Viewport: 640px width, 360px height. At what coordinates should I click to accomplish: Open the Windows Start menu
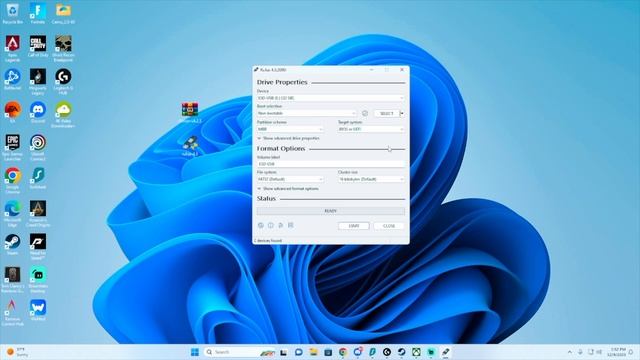pos(195,352)
